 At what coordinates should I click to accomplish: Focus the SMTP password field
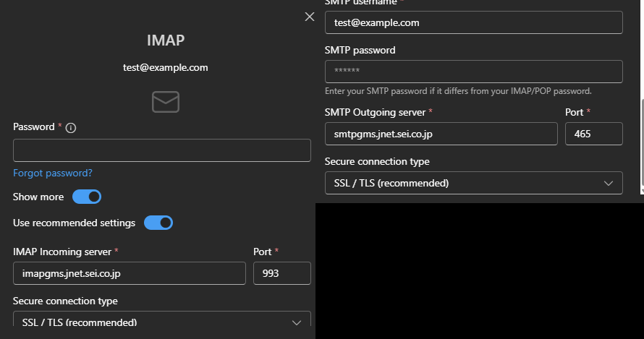click(473, 72)
